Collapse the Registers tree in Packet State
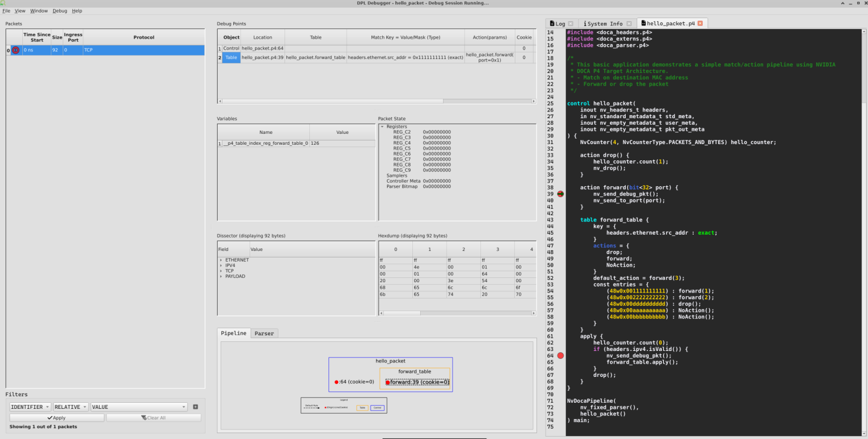 [382, 127]
